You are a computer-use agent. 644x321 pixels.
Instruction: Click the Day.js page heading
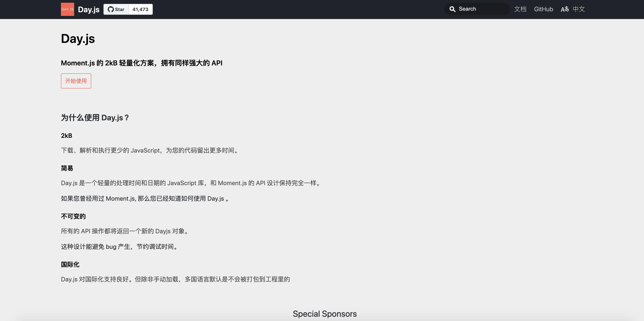tap(78, 39)
